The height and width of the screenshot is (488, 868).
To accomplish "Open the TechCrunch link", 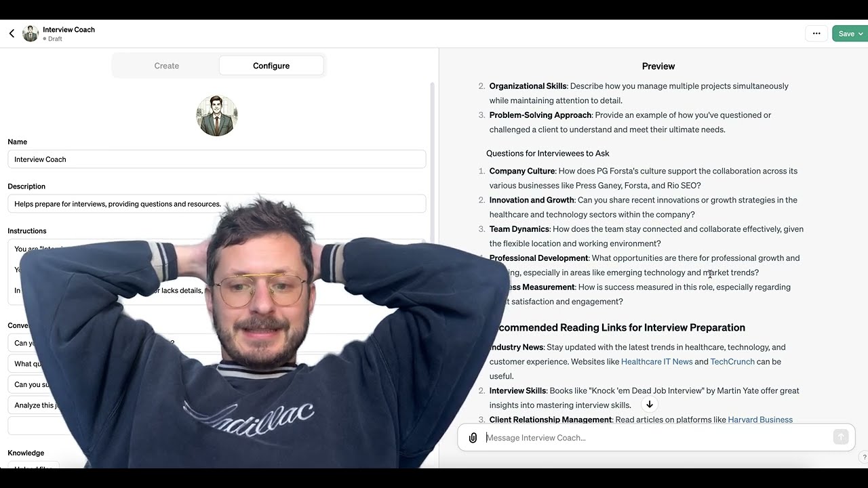I will click(x=732, y=361).
